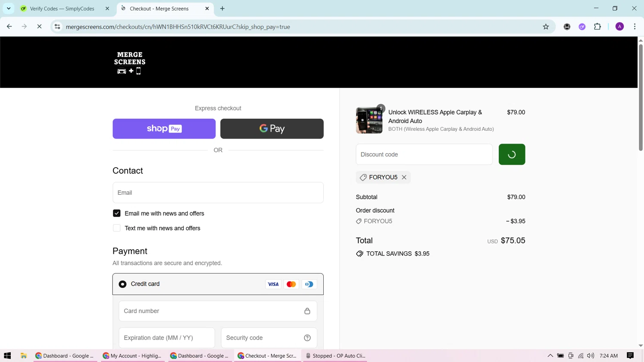Check Text me with news and offers

pyautogui.click(x=117, y=228)
